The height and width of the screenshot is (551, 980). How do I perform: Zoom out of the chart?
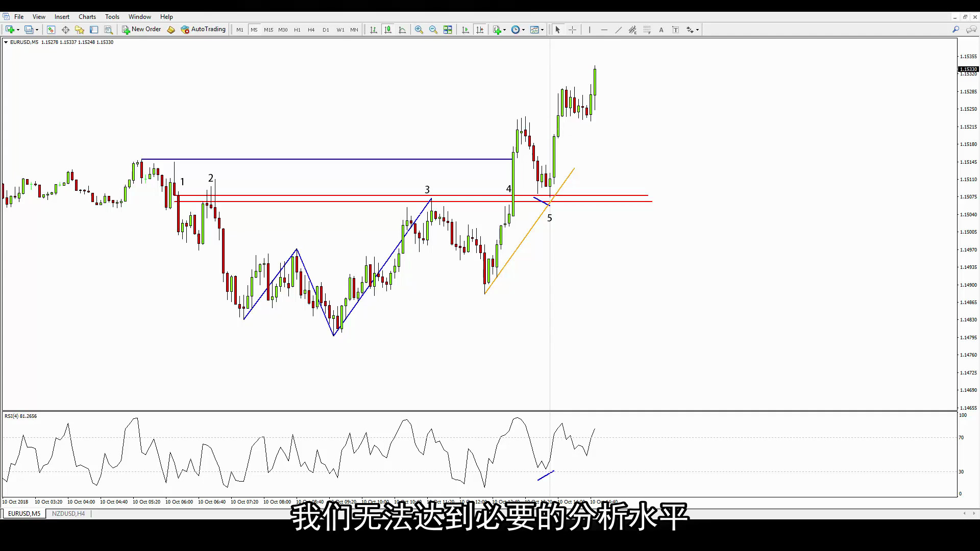point(433,30)
